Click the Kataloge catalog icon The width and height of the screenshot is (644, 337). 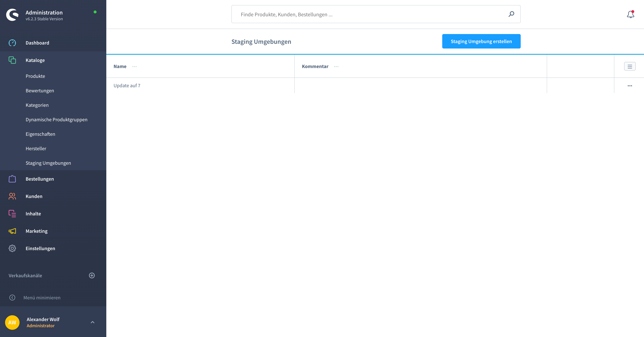click(x=12, y=60)
